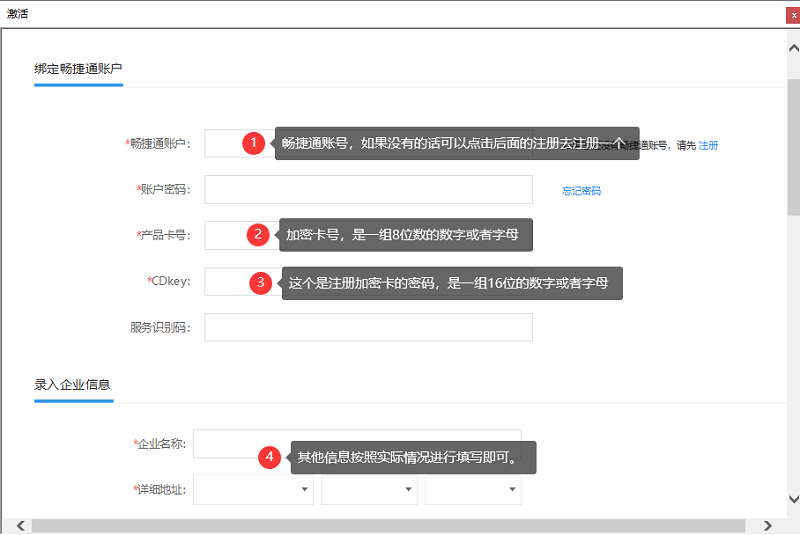Click the horizontal scrollbar thumb

388,525
